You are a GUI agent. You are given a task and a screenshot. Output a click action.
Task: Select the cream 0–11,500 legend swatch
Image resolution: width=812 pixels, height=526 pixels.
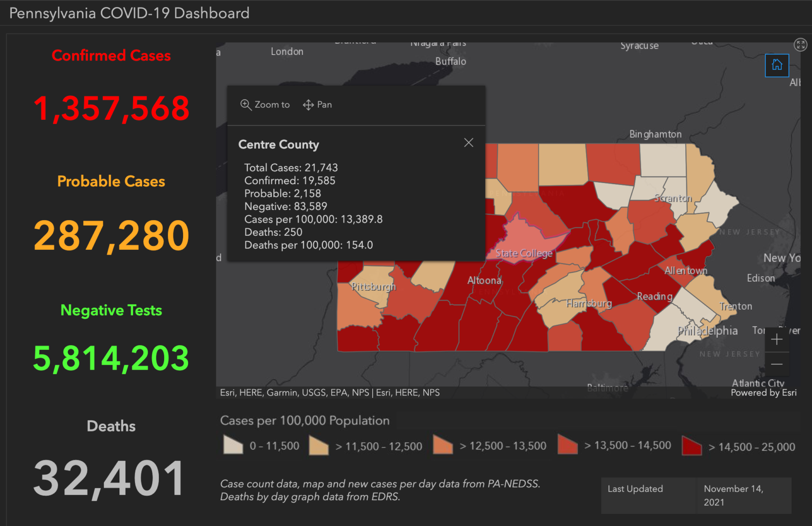232,445
